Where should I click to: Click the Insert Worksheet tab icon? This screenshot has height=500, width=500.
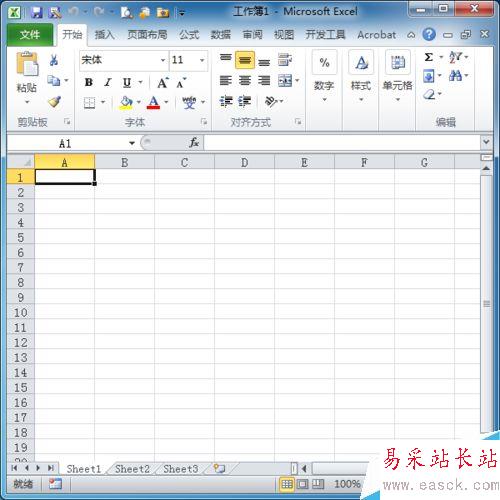219,468
